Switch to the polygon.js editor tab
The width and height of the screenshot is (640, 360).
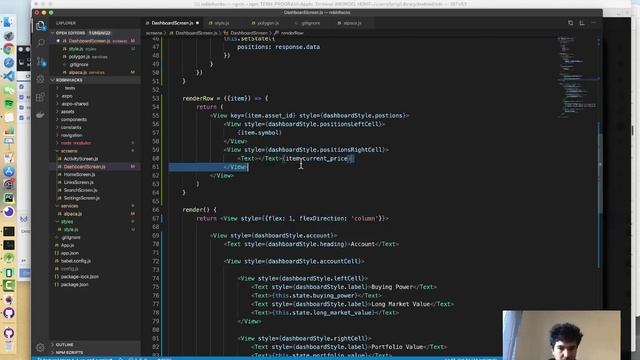click(x=267, y=23)
